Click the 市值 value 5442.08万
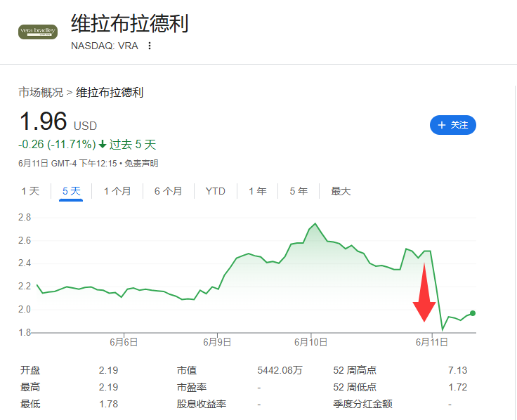The width and height of the screenshot is (517, 420). (x=280, y=370)
